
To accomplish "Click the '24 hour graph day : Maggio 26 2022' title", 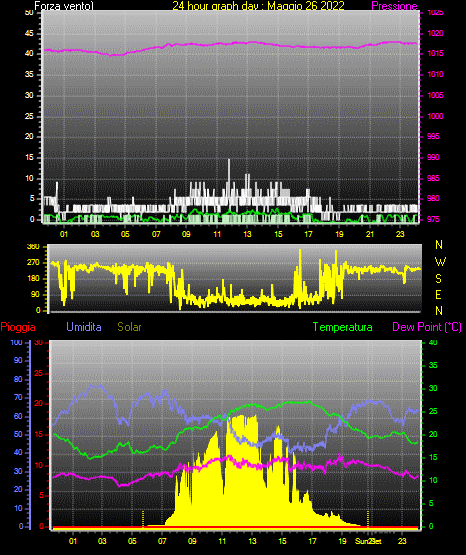I will click(258, 6).
